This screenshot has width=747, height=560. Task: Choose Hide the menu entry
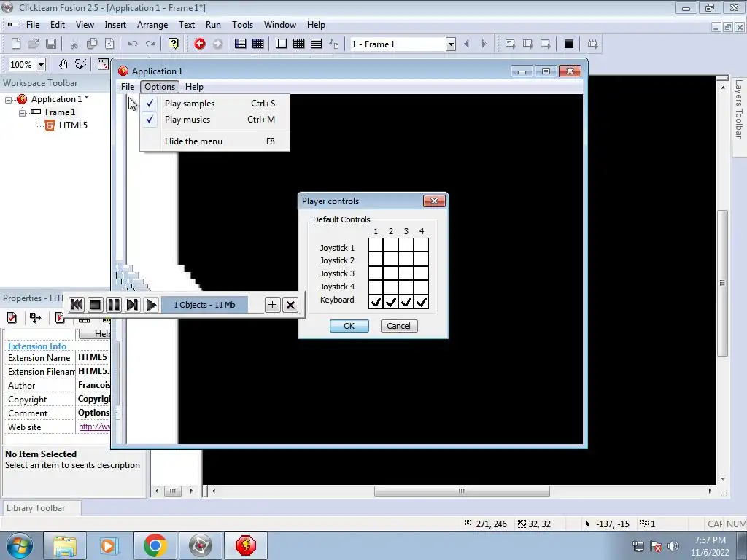point(215,141)
